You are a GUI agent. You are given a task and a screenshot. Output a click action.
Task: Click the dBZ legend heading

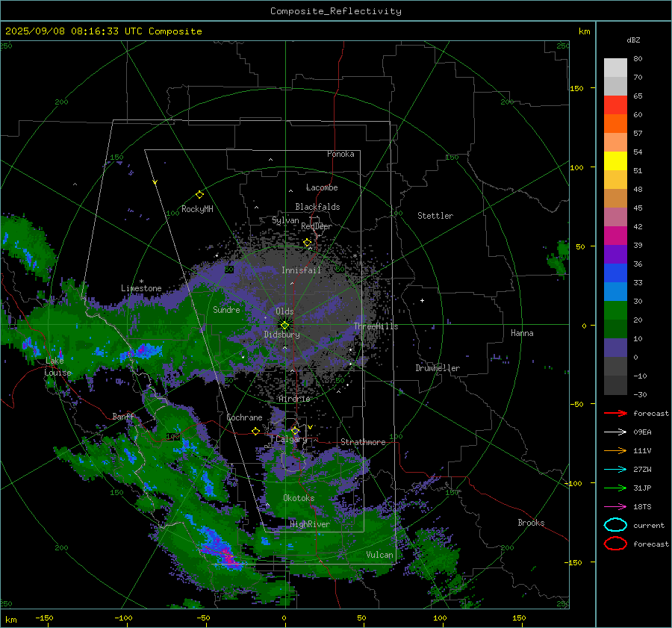tap(633, 40)
